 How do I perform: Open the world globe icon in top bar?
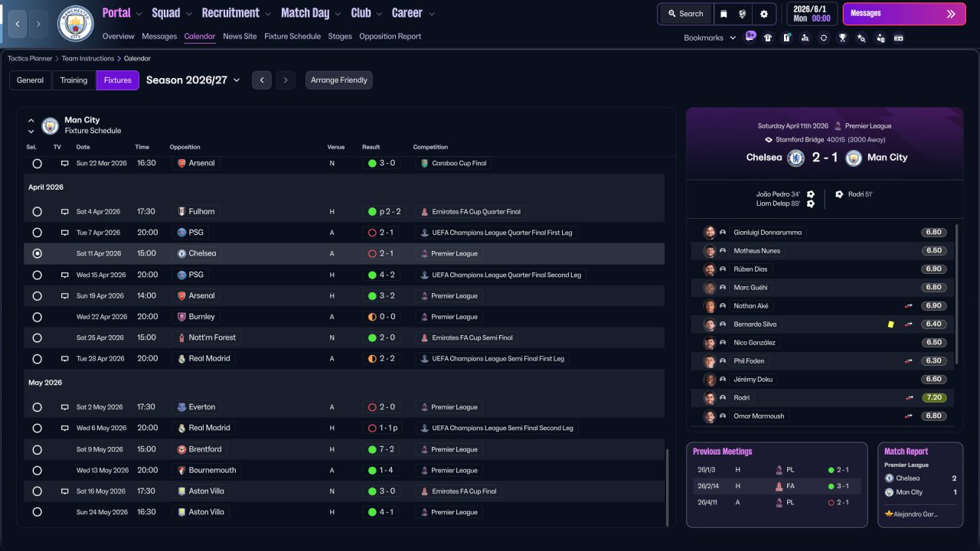(x=743, y=14)
